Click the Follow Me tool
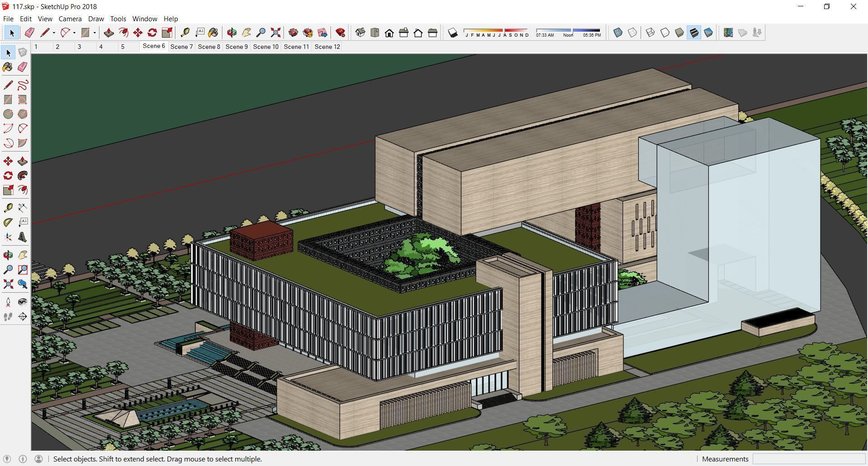 coord(23,176)
